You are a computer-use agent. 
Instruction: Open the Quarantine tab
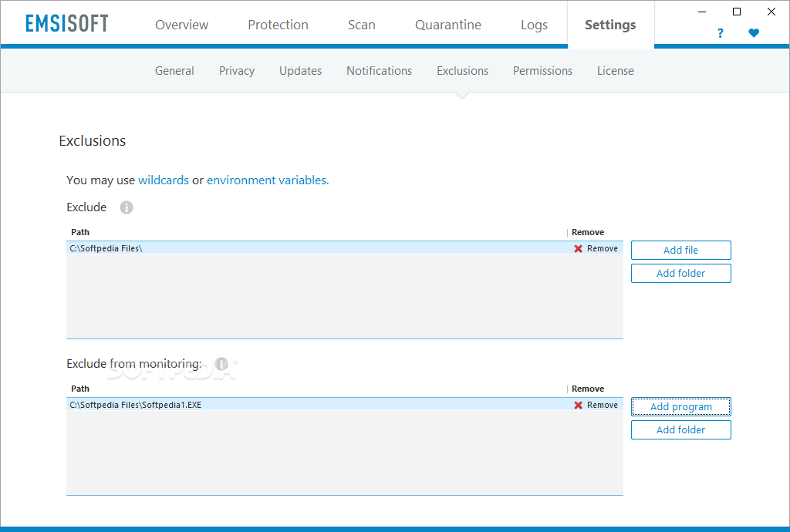point(448,25)
